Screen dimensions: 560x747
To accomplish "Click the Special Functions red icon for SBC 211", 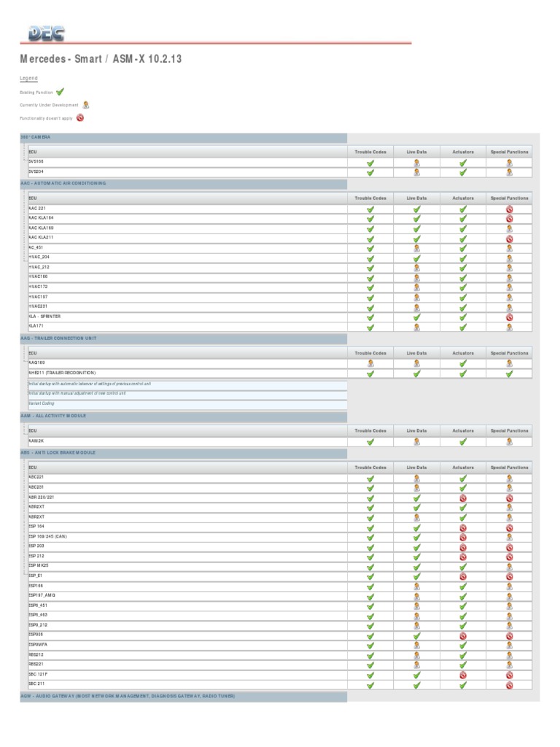I will click(510, 686).
